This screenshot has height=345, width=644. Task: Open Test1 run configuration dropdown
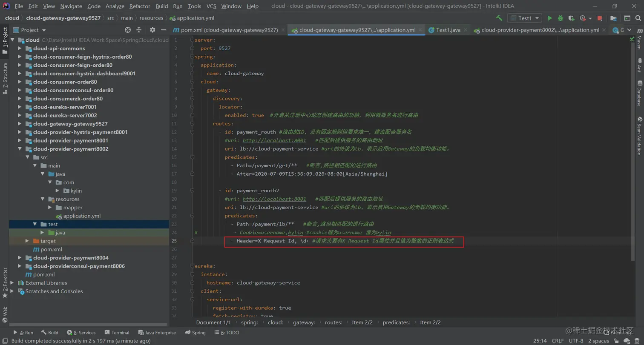[525, 18]
